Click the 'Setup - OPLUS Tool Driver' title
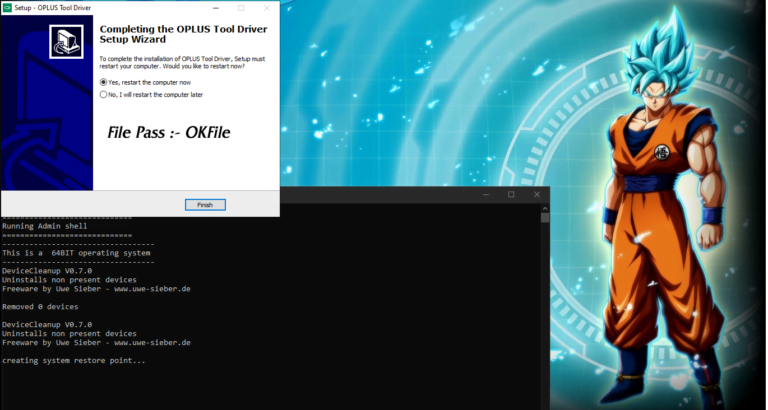This screenshot has width=768, height=410. point(52,8)
